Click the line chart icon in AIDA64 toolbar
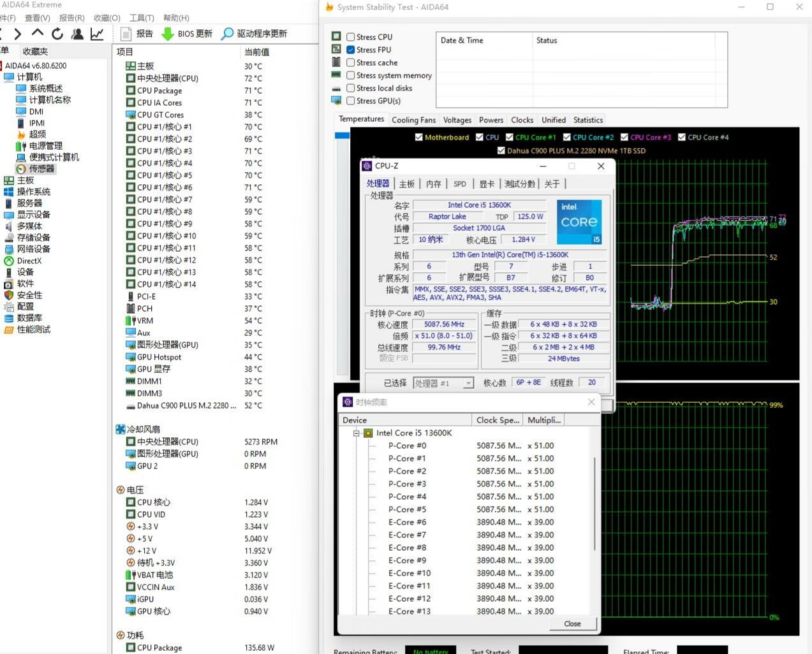The width and height of the screenshot is (812, 654). (97, 34)
